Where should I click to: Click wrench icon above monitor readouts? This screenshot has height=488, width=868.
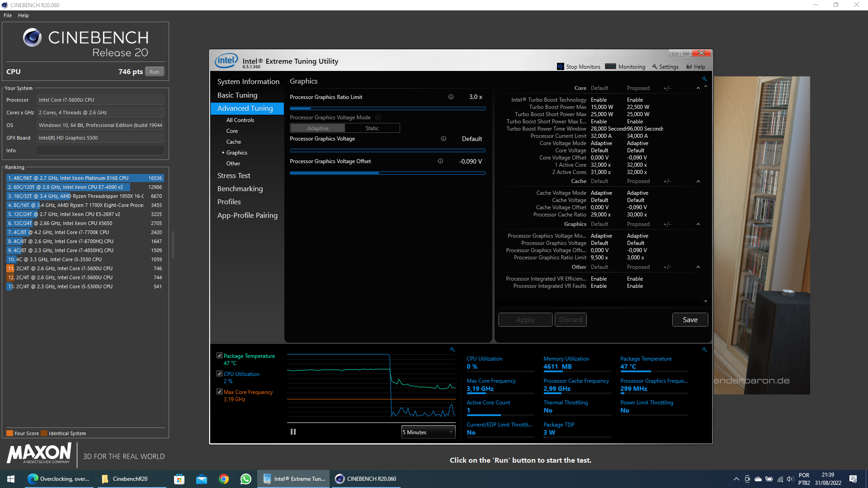point(704,349)
